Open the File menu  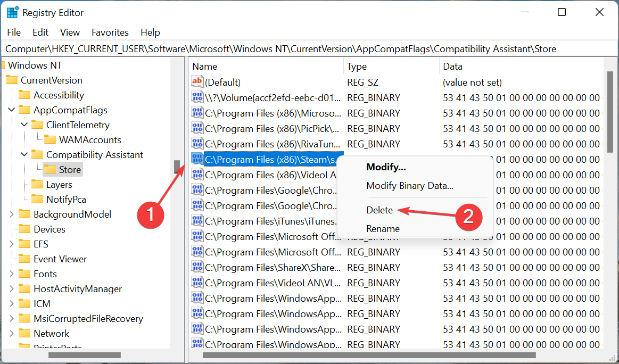[14, 32]
